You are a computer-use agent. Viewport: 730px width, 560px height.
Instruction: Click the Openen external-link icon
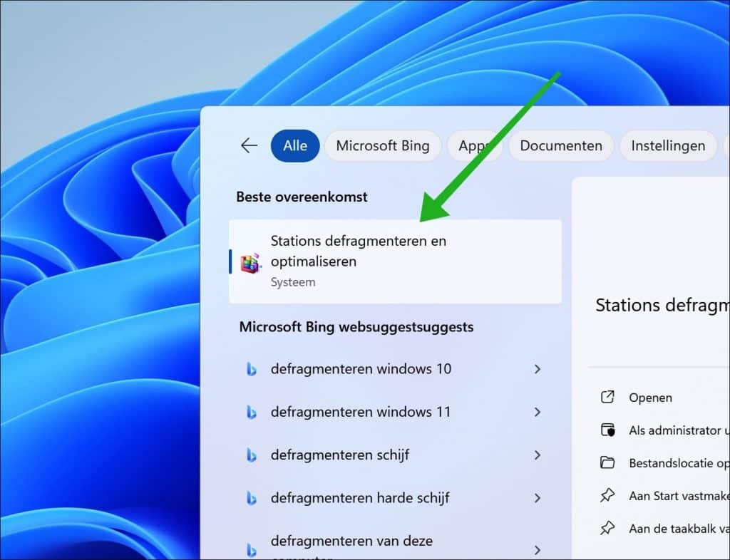607,397
